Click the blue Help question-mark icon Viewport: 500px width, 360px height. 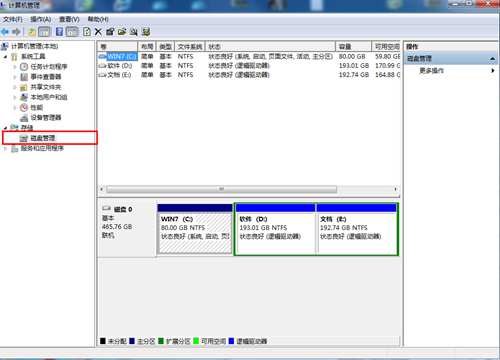[x=59, y=32]
